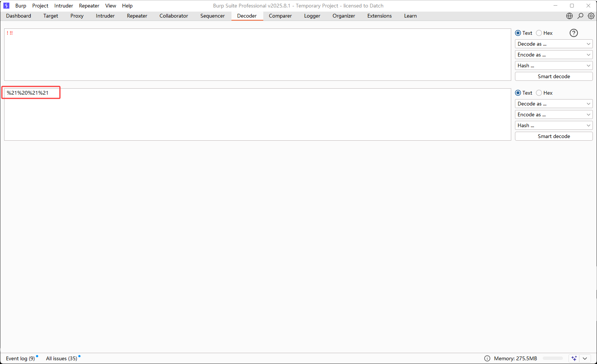Open second row Encode as dropdown
This screenshot has height=364, width=597.
[554, 114]
